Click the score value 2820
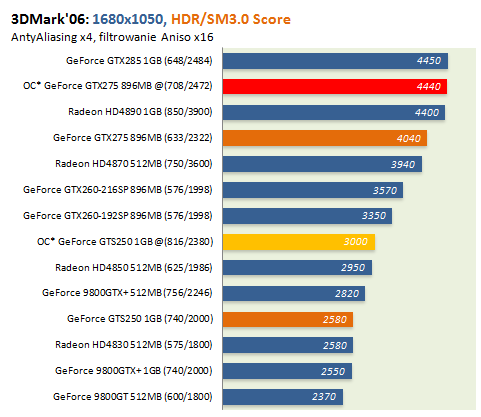The image size is (481, 417). pyautogui.click(x=347, y=294)
